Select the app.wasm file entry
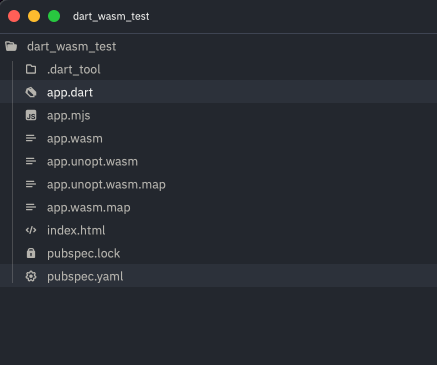This screenshot has height=365, width=437. coord(218,138)
